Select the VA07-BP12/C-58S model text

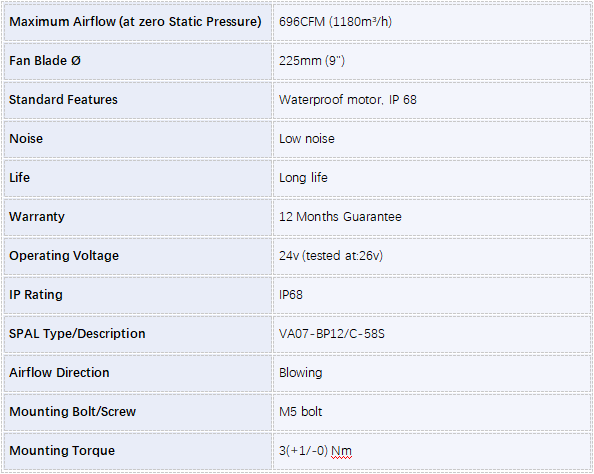331,334
